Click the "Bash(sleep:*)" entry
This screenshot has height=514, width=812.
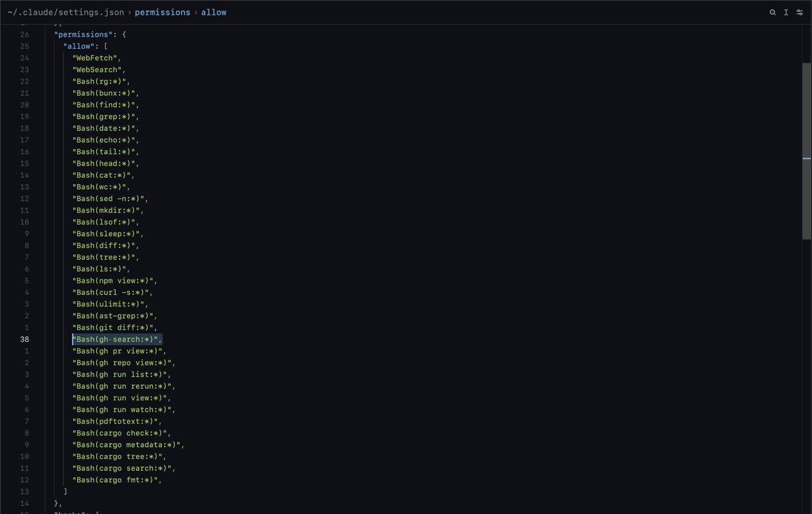(x=108, y=234)
